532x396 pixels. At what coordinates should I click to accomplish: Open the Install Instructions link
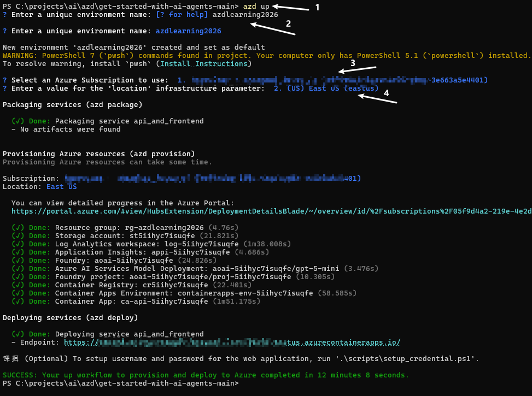pos(204,64)
